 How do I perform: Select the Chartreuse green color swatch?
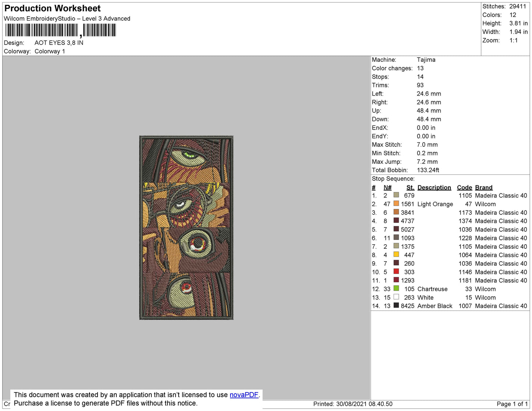[x=396, y=288]
